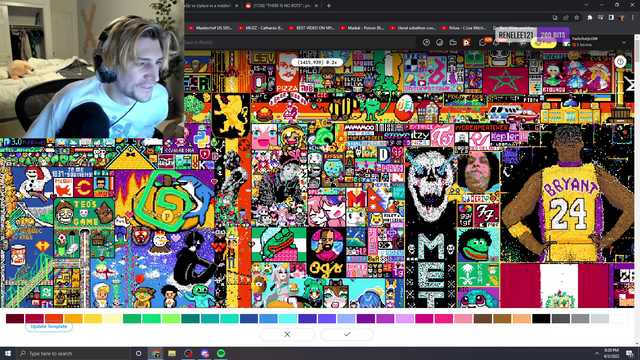This screenshot has width=640, height=360.
Task: Close the r/place in a nutshell tab
Action: 236,6
